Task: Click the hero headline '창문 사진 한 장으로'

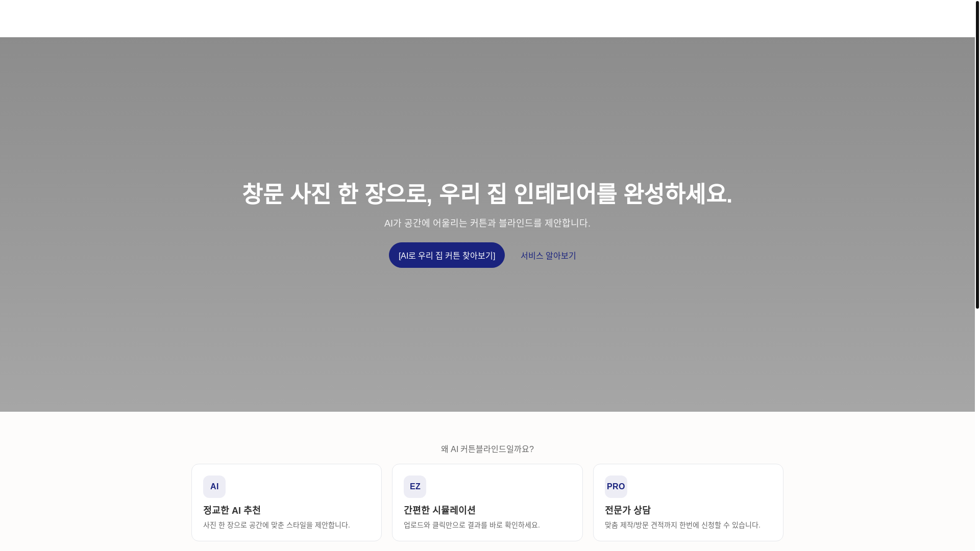Action: [337, 194]
